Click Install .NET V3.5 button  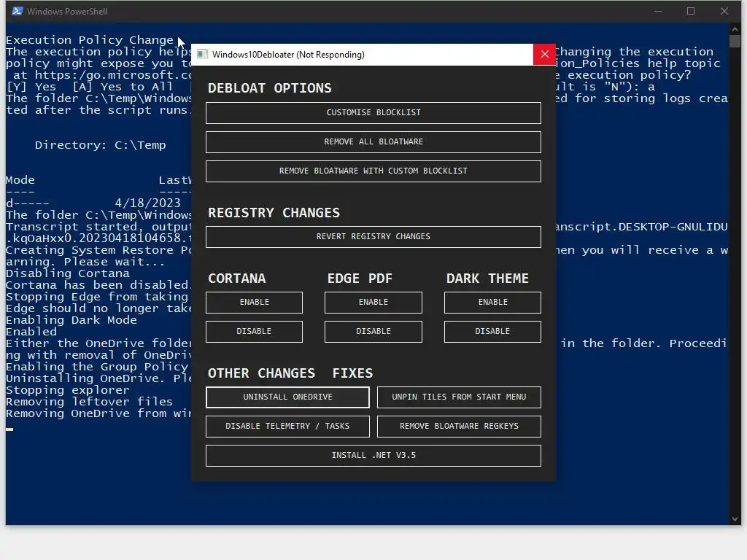(373, 456)
